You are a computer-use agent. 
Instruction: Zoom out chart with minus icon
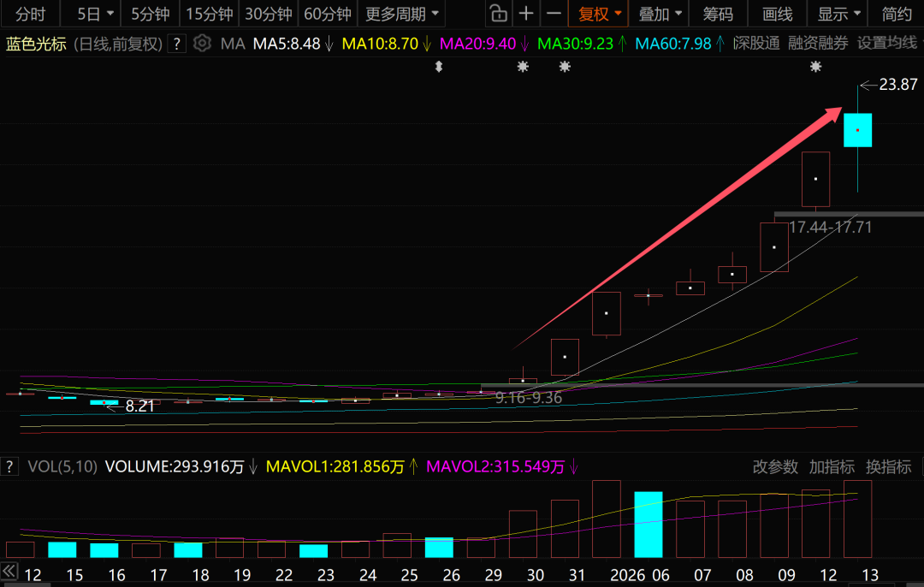[554, 14]
